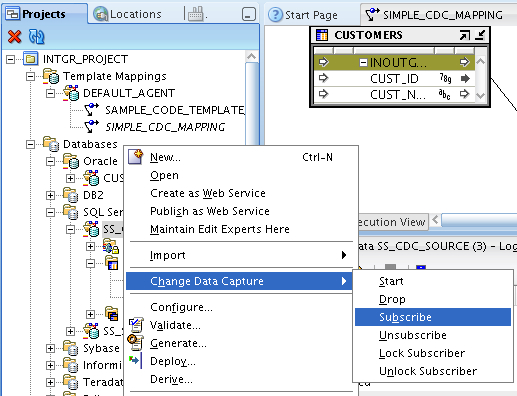Click the Template Mappings folder icon

point(51,76)
